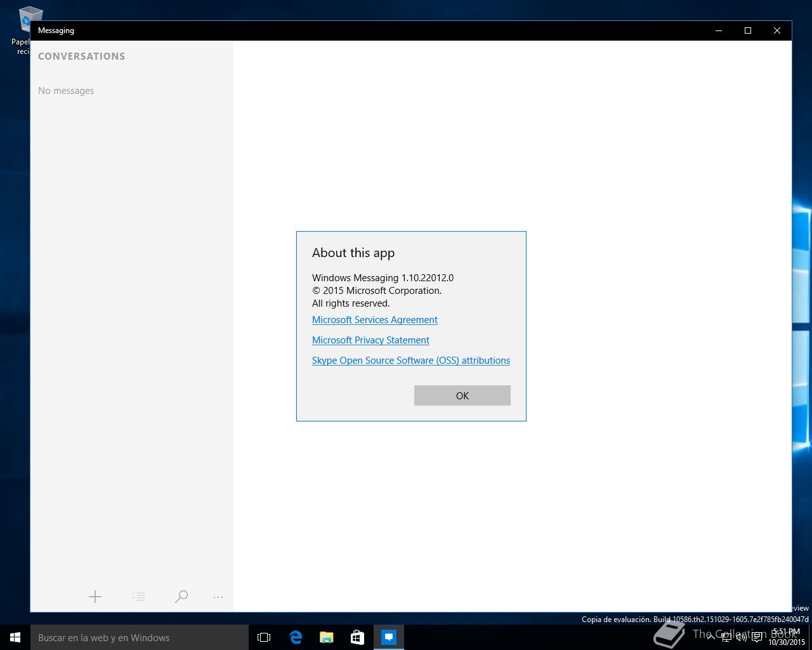Open Action Center notifications icon
The height and width of the screenshot is (650, 812).
757,637
